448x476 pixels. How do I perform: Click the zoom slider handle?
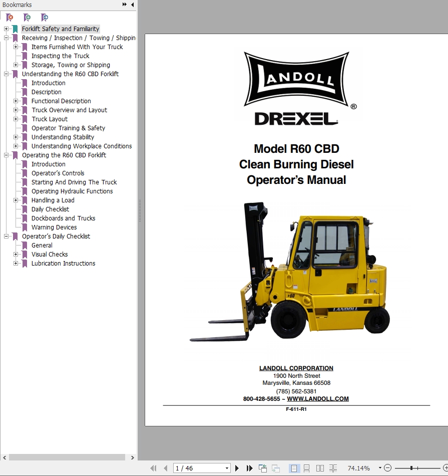tap(411, 468)
